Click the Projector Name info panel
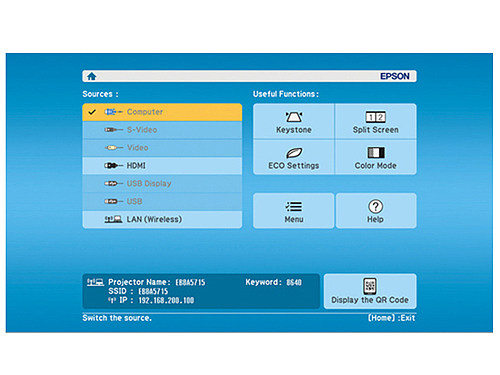 click(x=201, y=291)
